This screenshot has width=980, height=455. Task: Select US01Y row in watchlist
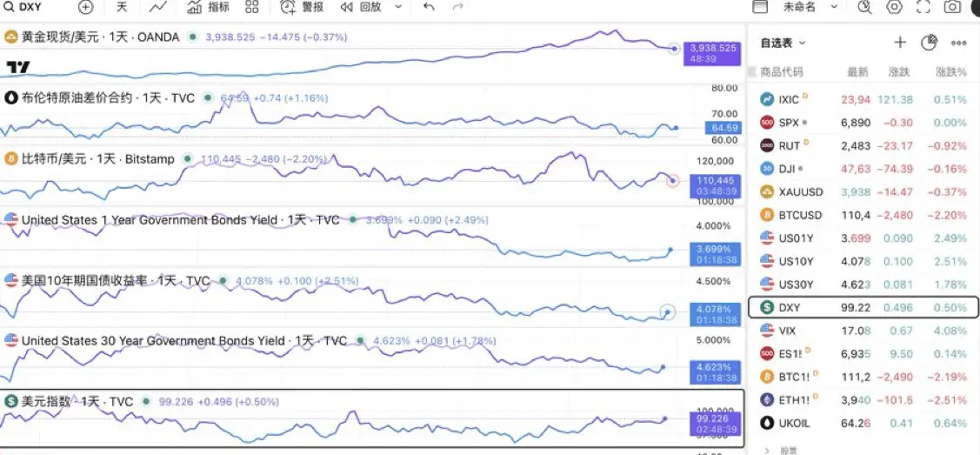[x=863, y=238]
